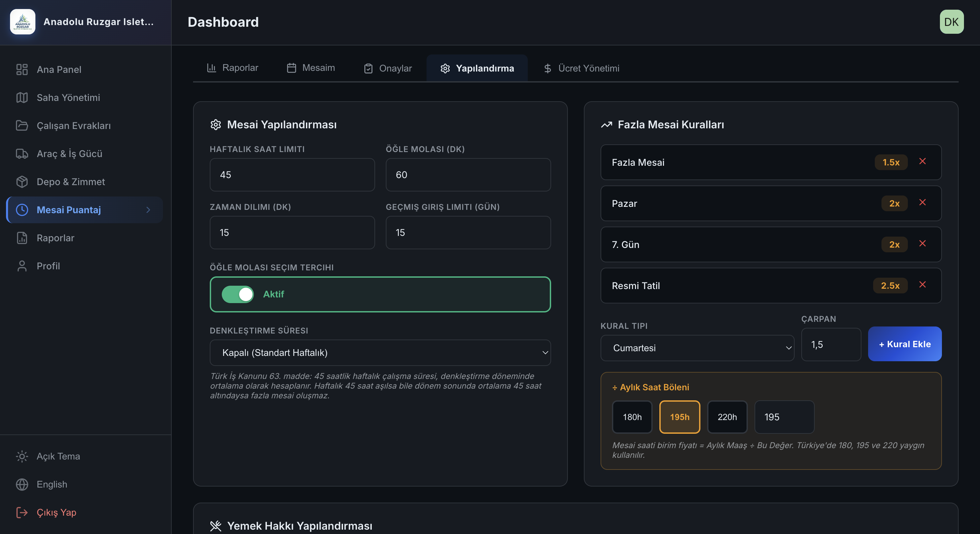Click Çıkış Yap to log out

click(85, 513)
